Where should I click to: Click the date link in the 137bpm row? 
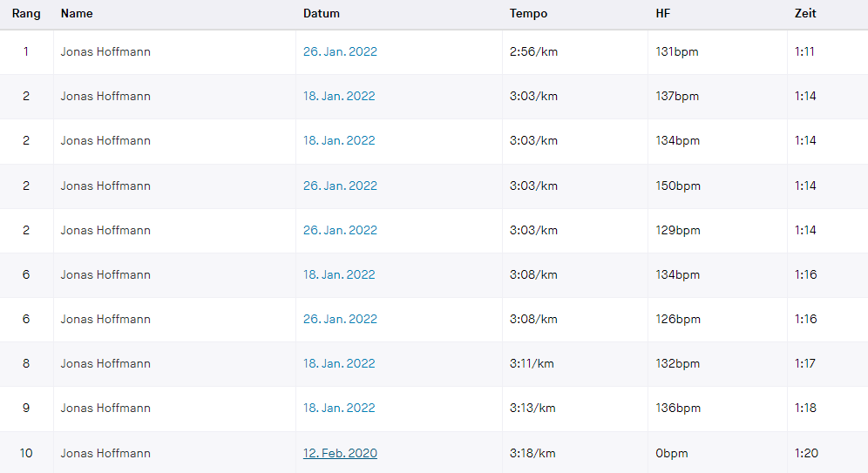pyautogui.click(x=339, y=96)
